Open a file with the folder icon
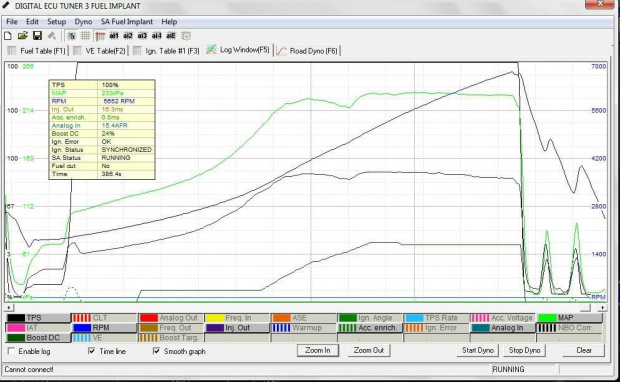620x382 pixels. tap(23, 36)
